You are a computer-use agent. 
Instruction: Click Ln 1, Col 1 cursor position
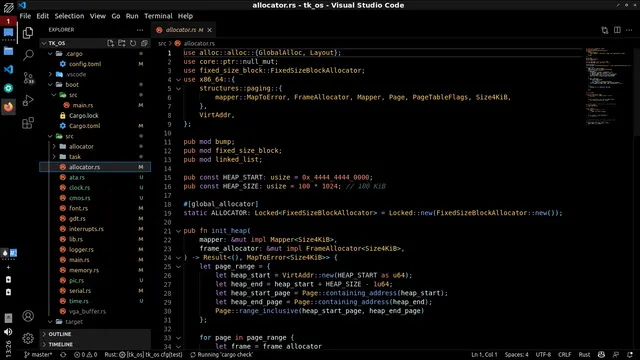click(x=484, y=355)
